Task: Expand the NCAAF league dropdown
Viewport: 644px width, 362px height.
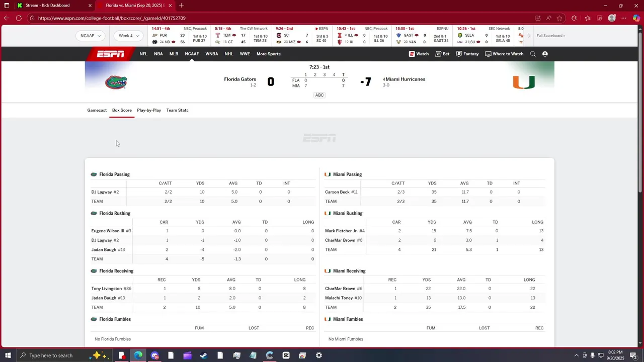Action: point(91,36)
